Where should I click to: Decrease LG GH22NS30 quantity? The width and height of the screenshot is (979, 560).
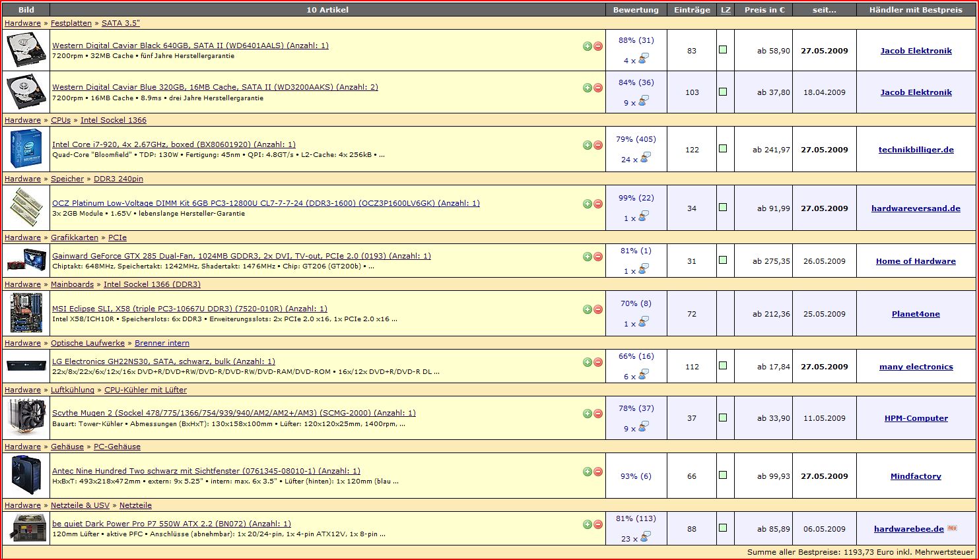[x=598, y=362]
